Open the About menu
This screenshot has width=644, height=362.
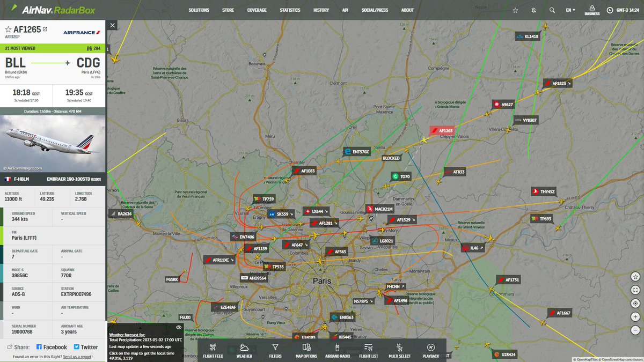pos(407,10)
